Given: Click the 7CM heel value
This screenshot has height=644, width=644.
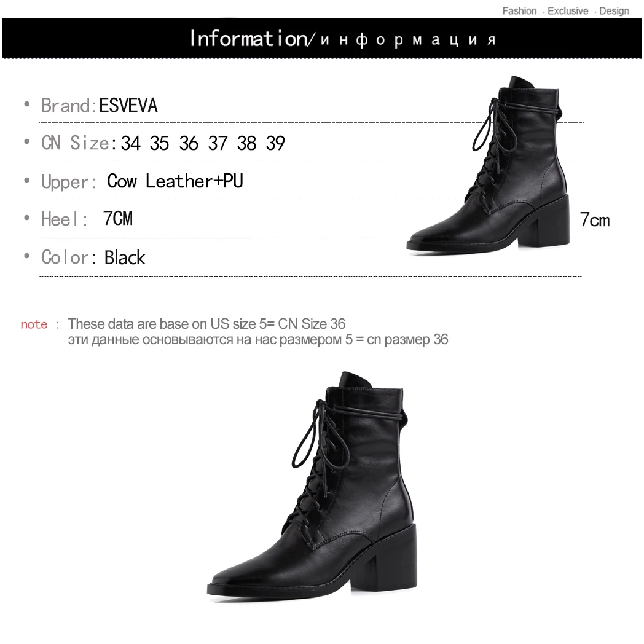Looking at the screenshot, I should coord(118,219).
